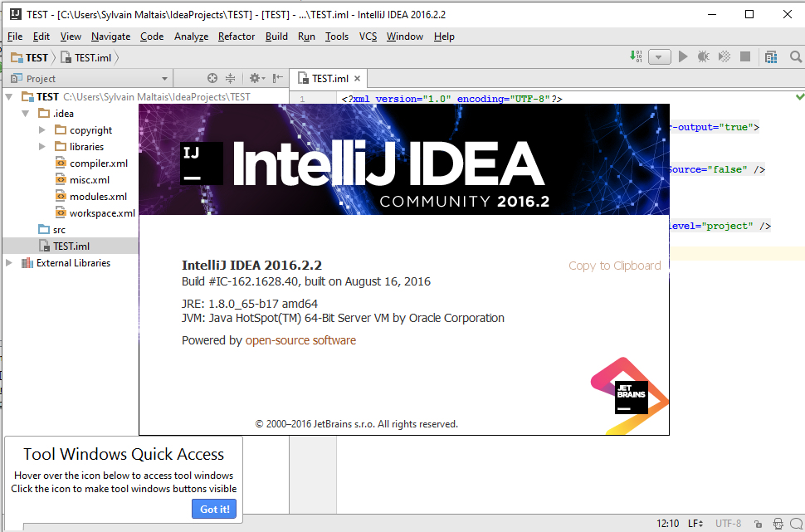Open the Analyze menu
This screenshot has width=805, height=532.
click(x=191, y=36)
